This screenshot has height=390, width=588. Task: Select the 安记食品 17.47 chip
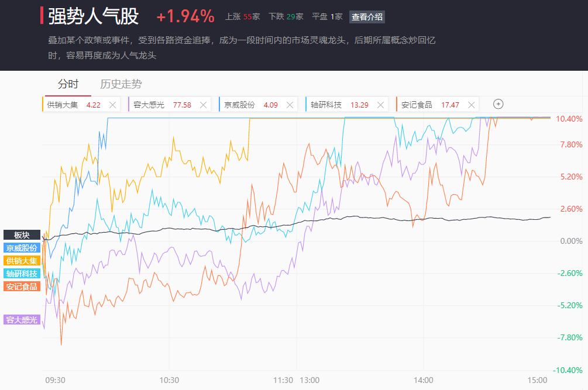click(x=437, y=105)
